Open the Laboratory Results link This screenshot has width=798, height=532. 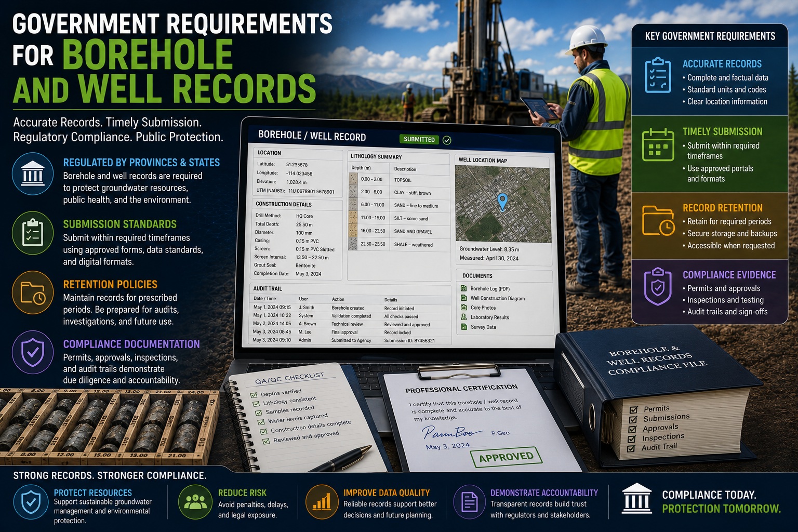490,317
